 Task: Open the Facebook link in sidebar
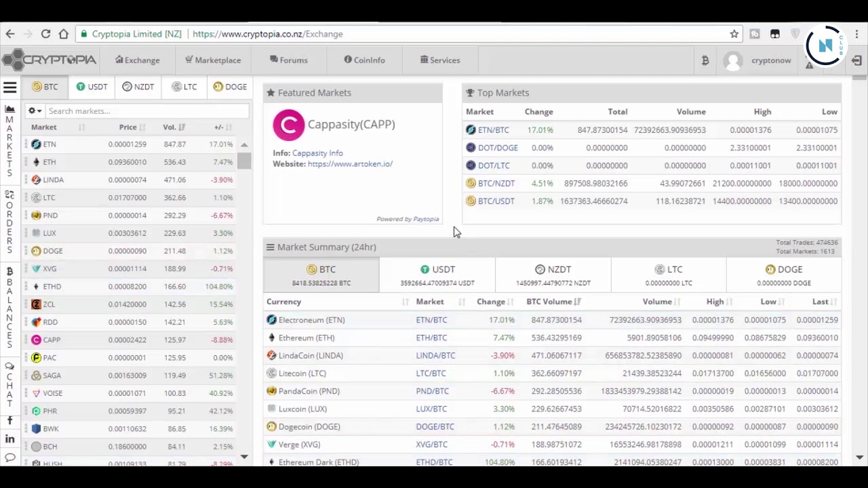pyautogui.click(x=9, y=421)
